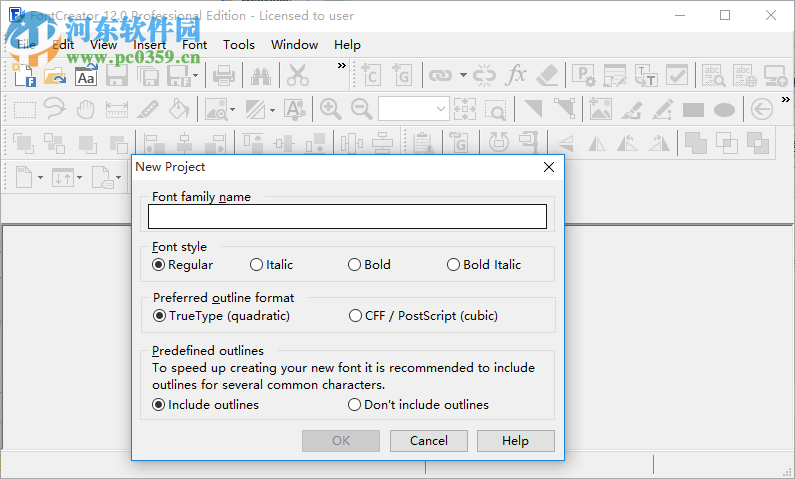The height and width of the screenshot is (479, 795).
Task: Select the ruler measure tool
Action: pyautogui.click(x=117, y=109)
